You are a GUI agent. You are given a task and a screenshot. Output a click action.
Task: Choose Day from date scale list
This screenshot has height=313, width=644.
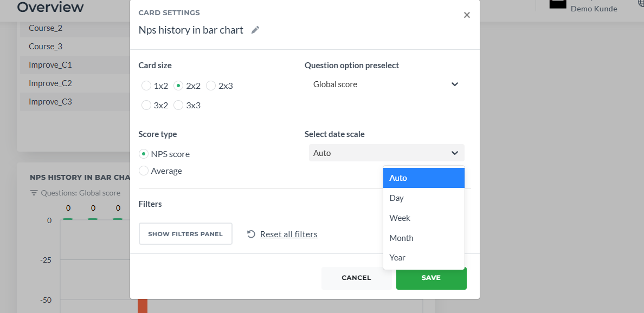point(424,198)
